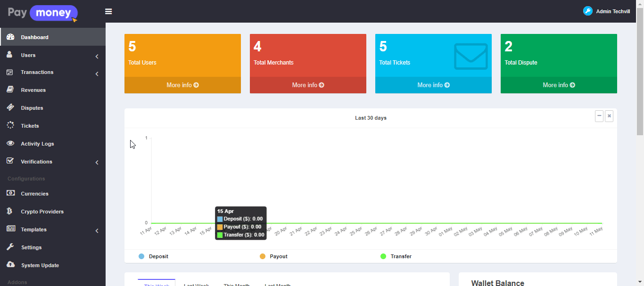Open the Currencies menu item
This screenshot has width=644, height=286.
click(x=34, y=194)
